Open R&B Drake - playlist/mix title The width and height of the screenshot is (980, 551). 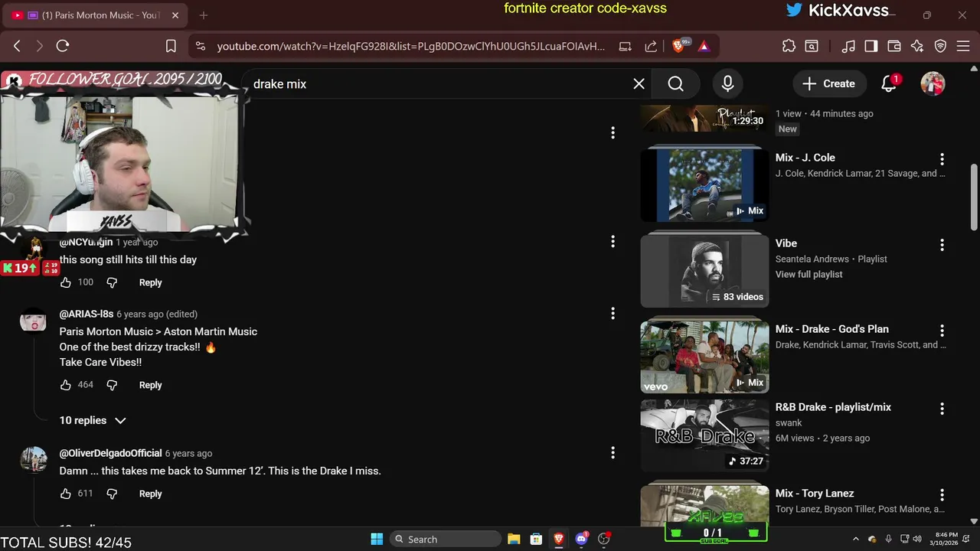pyautogui.click(x=833, y=407)
